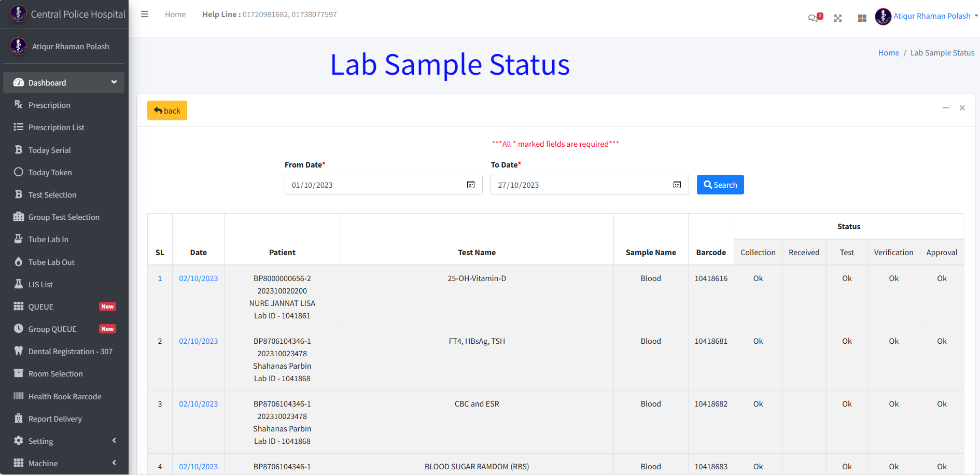Click the Verification status column header
Viewport: 980px width, 475px height.
(893, 253)
